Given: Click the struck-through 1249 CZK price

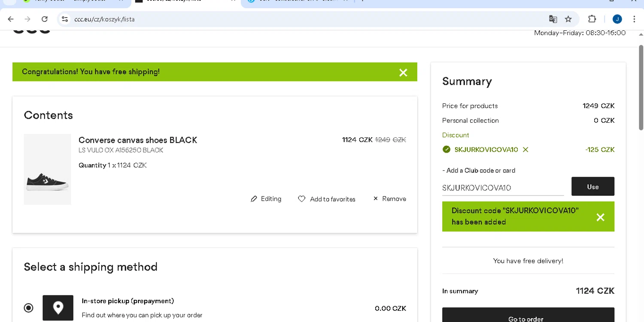Looking at the screenshot, I should click(x=390, y=140).
